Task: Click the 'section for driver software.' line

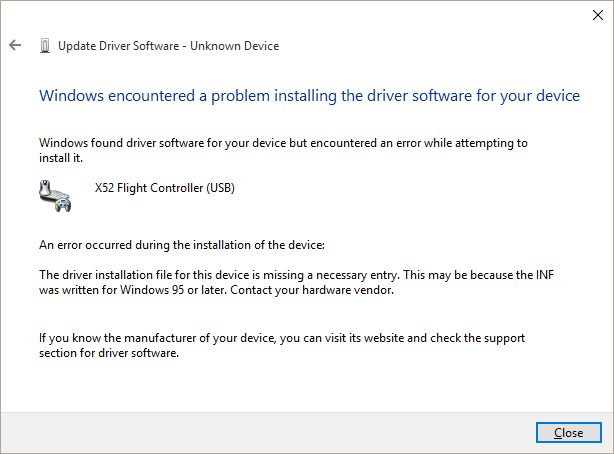Action: (109, 353)
